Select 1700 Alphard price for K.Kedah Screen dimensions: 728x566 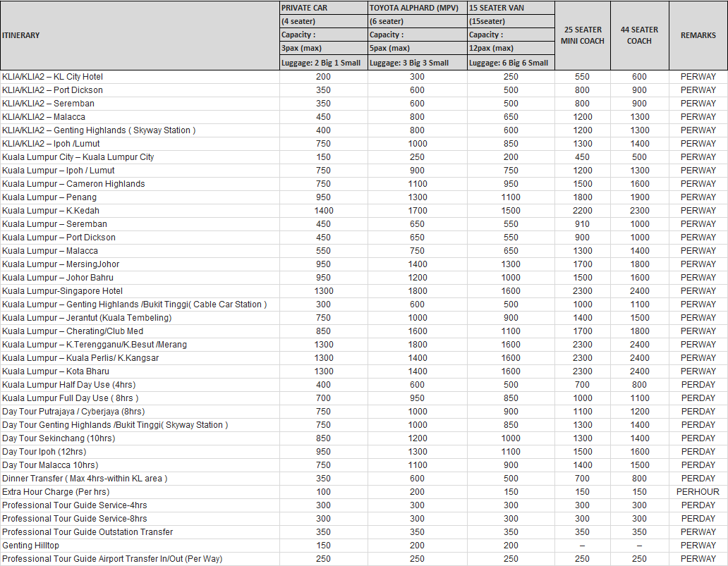tap(418, 211)
